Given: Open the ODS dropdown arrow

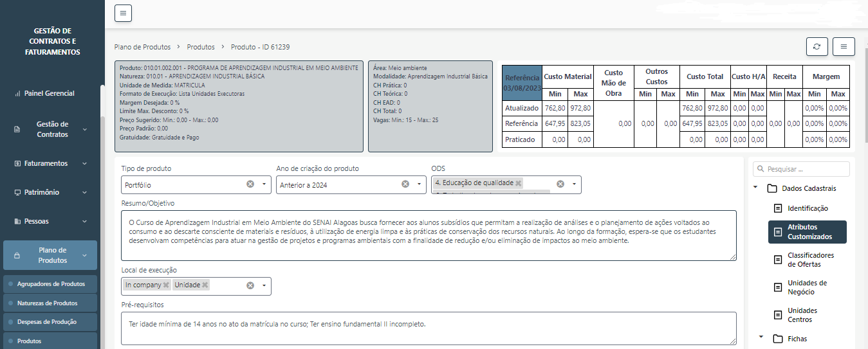Looking at the screenshot, I should (573, 184).
